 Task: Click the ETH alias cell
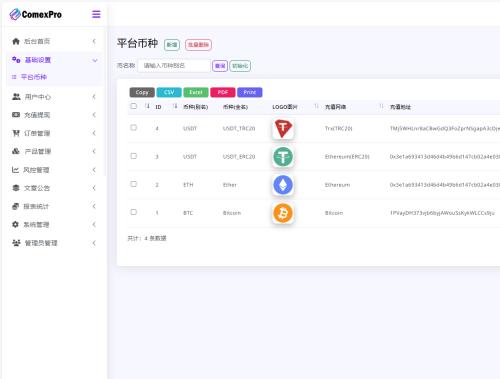click(188, 185)
